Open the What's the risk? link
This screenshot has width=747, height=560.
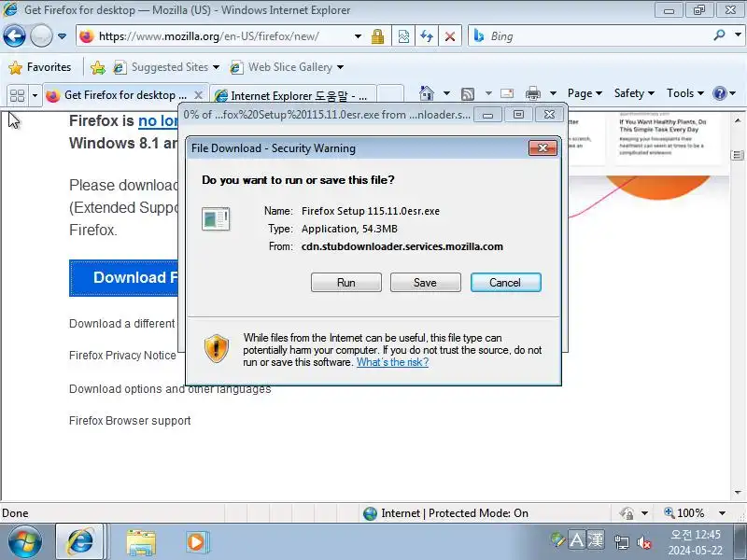(x=392, y=362)
